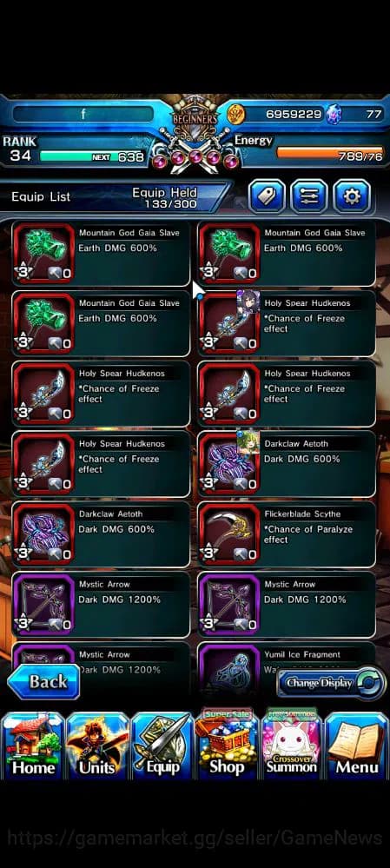Toggle the Change Display button
The height and width of the screenshot is (868, 390).
click(331, 683)
